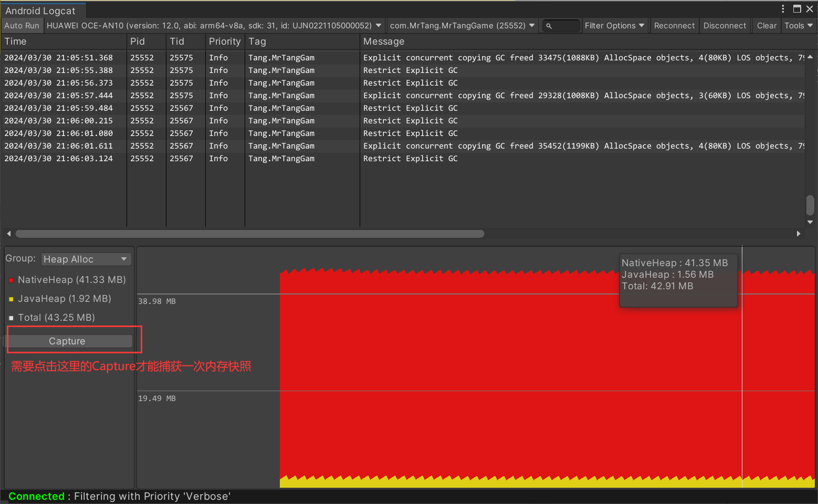
Task: Sort by the Time column header
Action: point(64,41)
